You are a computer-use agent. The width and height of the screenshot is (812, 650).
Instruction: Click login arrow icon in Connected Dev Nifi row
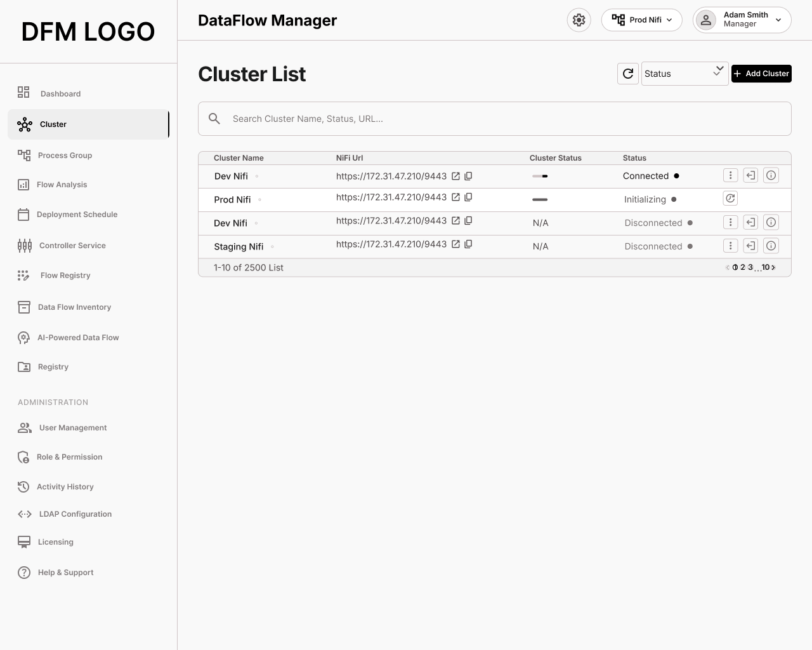[750, 176]
